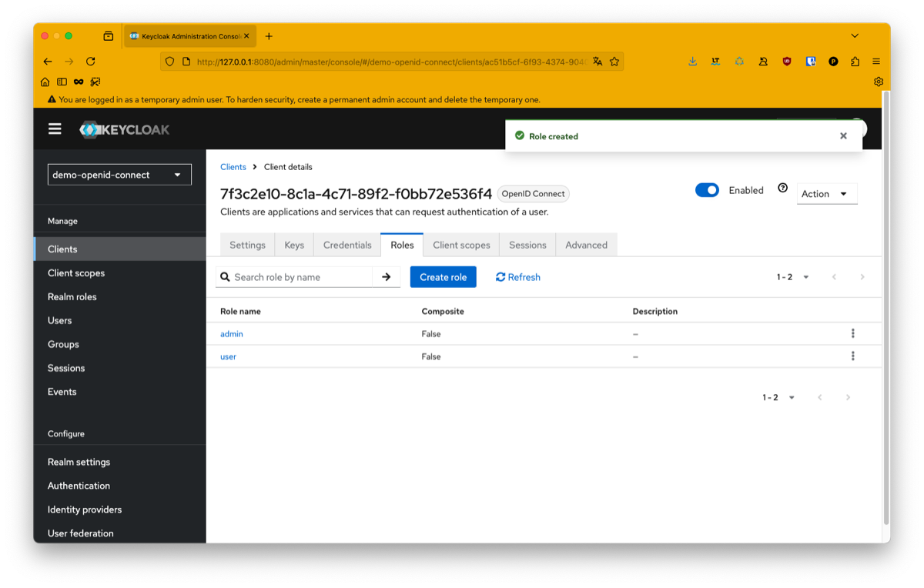Screen dimensions: 924x588
Task: Click the help icon beside Enabled
Action: coord(782,188)
